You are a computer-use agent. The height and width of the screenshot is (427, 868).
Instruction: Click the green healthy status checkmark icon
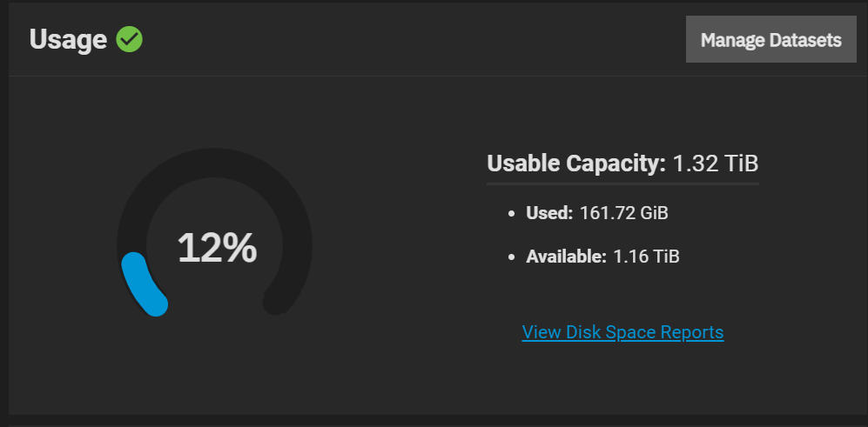129,40
